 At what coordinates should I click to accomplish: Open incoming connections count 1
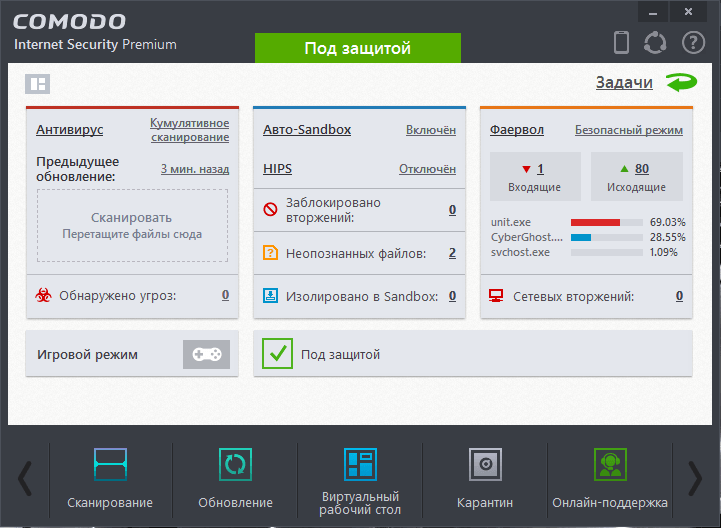point(540,169)
